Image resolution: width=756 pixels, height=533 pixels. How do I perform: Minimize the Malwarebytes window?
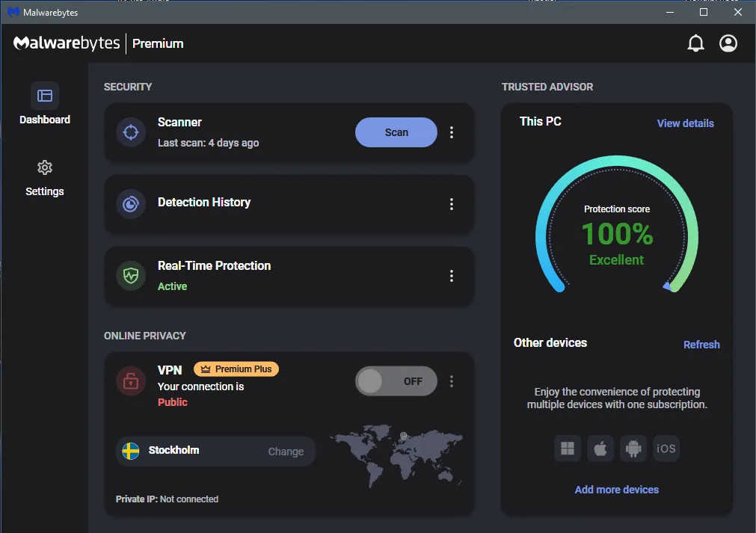point(670,12)
